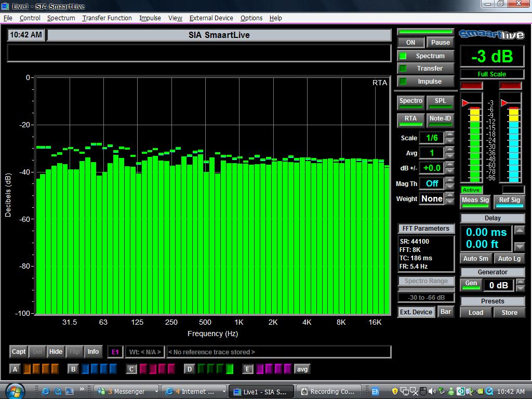This screenshot has height=399, width=532.
Task: Step Weight setting up
Action: tap(449, 195)
